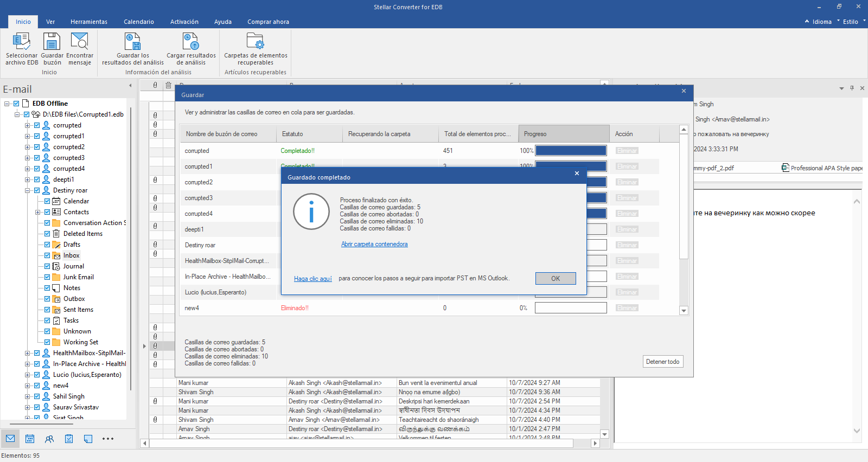
Task: Select Inbox folder icon under Destiny roar
Action: (x=56, y=255)
